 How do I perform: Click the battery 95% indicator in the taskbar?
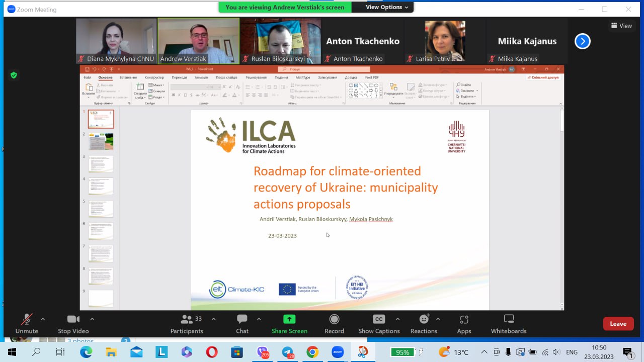click(x=402, y=352)
